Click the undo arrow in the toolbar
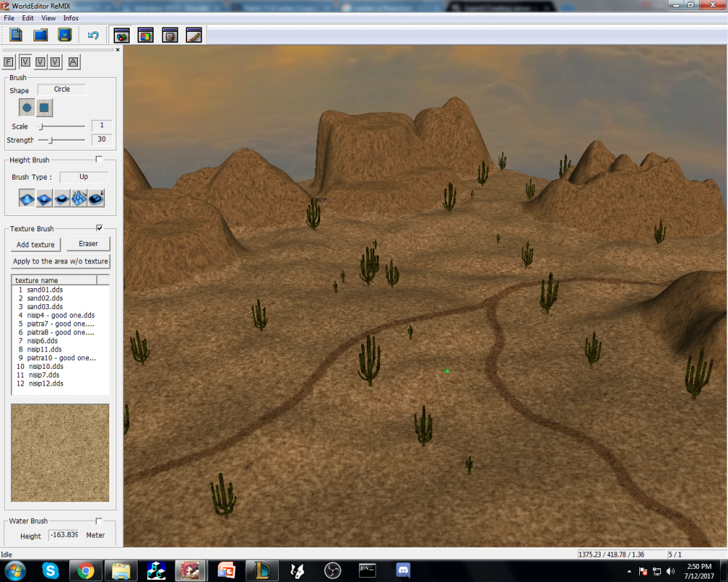Viewport: 728px width, 582px height. tap(92, 35)
